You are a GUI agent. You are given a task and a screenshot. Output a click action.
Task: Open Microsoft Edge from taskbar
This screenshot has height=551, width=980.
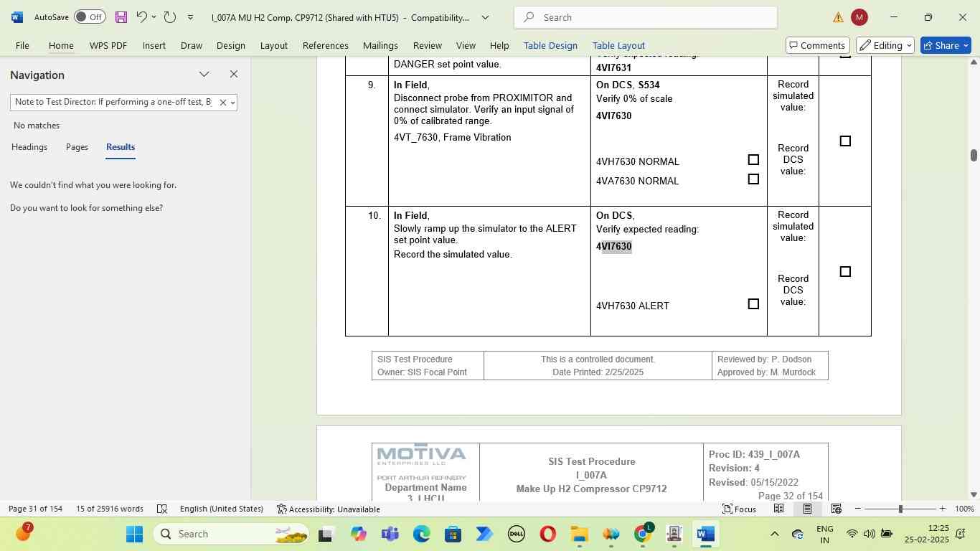click(x=422, y=534)
